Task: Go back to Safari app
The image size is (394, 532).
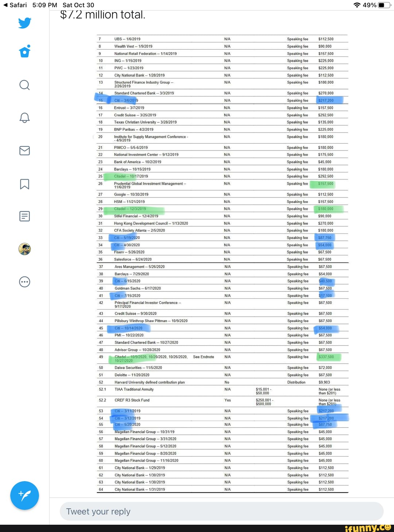Action: tap(15, 5)
